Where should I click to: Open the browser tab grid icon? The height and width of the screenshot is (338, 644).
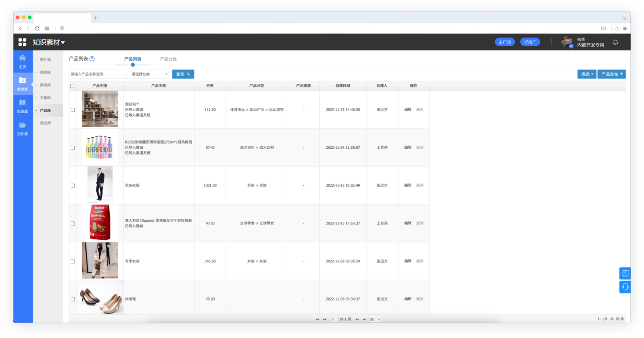click(47, 28)
